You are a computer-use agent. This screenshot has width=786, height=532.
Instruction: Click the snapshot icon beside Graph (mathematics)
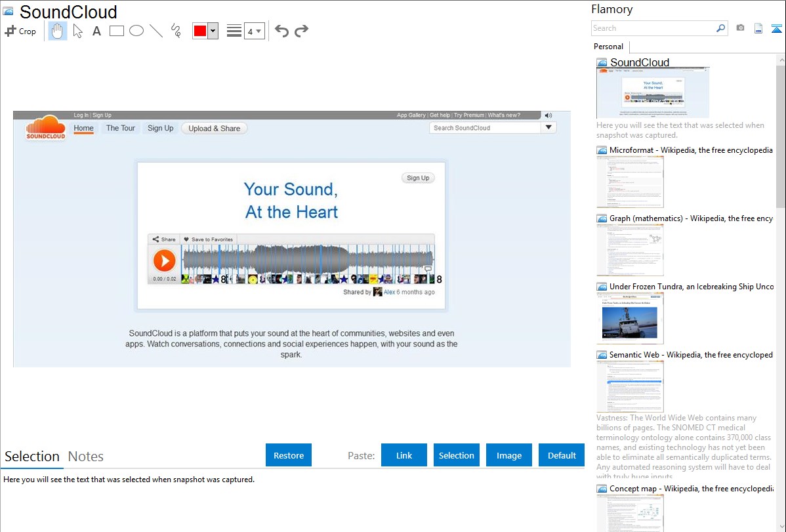click(602, 218)
